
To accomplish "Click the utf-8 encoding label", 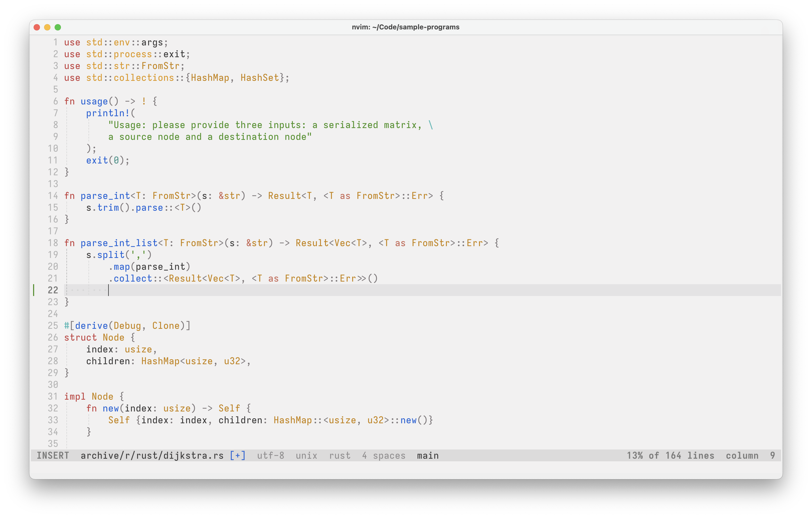I will (270, 456).
